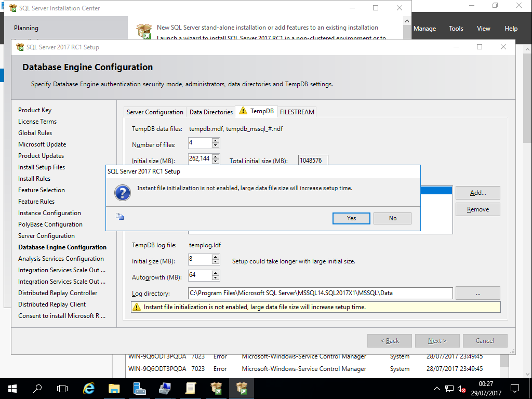The image size is (532, 399).
Task: Click Yes in the setup confirmation dialog
Action: (x=351, y=218)
